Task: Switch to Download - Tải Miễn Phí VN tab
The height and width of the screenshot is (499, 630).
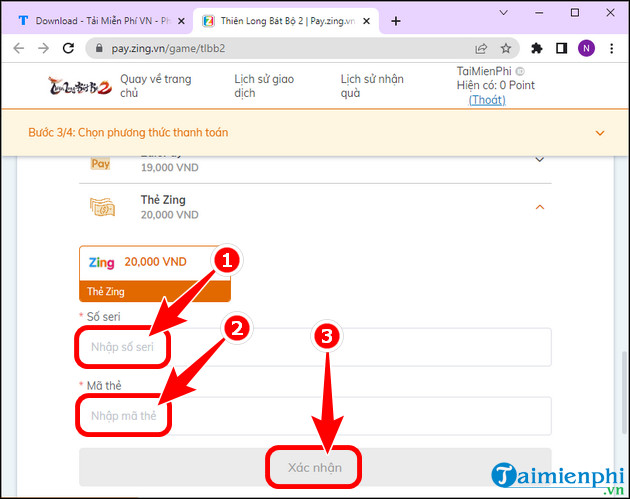Action: (x=98, y=21)
